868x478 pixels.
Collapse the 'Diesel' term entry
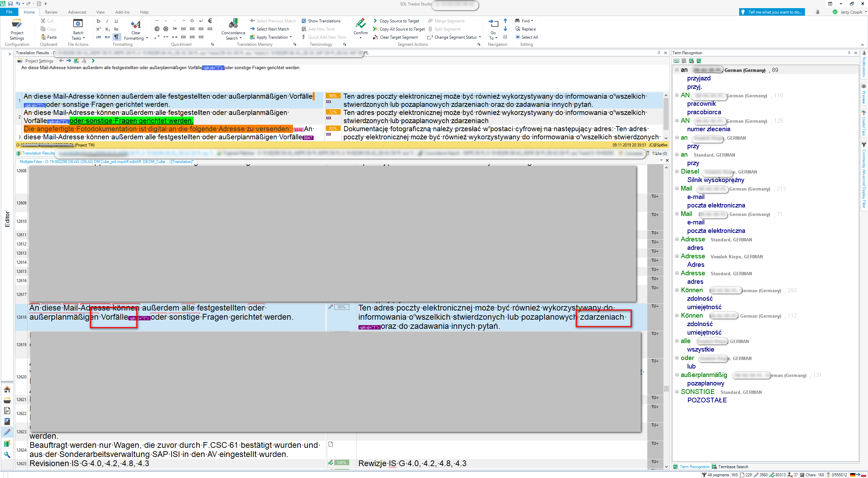click(x=677, y=172)
